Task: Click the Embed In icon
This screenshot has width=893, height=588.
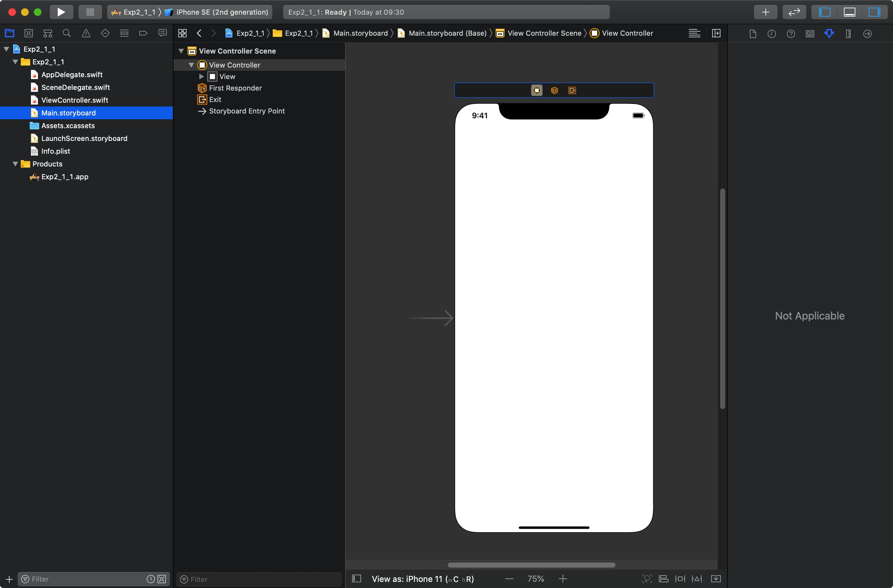Action: pos(716,579)
